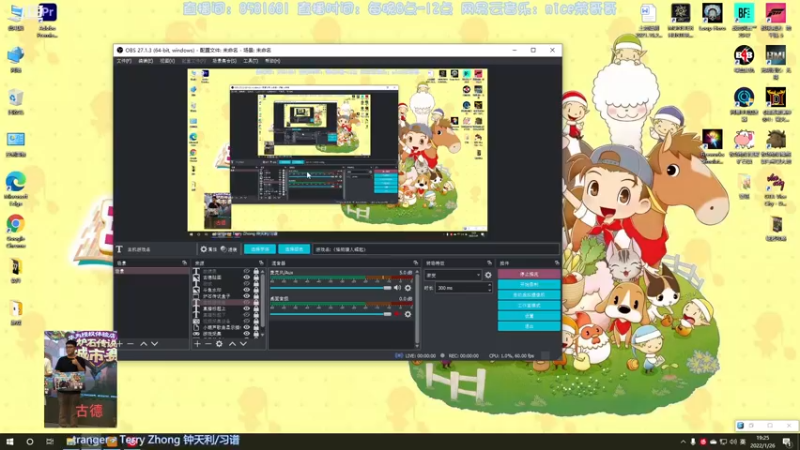This screenshot has height=450, width=800.
Task: Click the pink highlighted streaming button
Action: (529, 274)
